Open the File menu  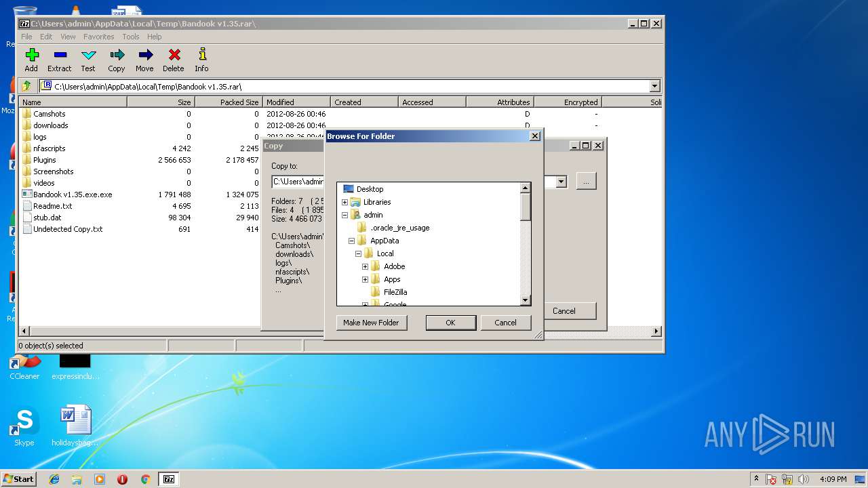point(26,37)
